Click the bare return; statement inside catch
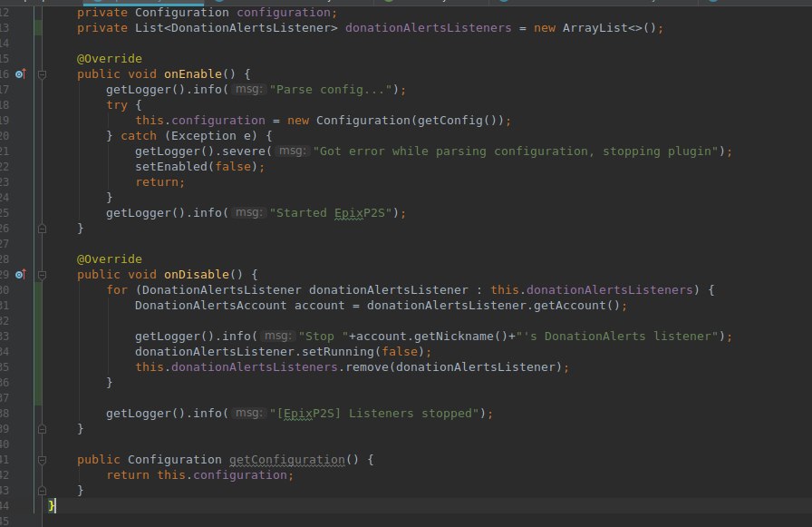Image resolution: width=812 pixels, height=527 pixels. click(160, 182)
